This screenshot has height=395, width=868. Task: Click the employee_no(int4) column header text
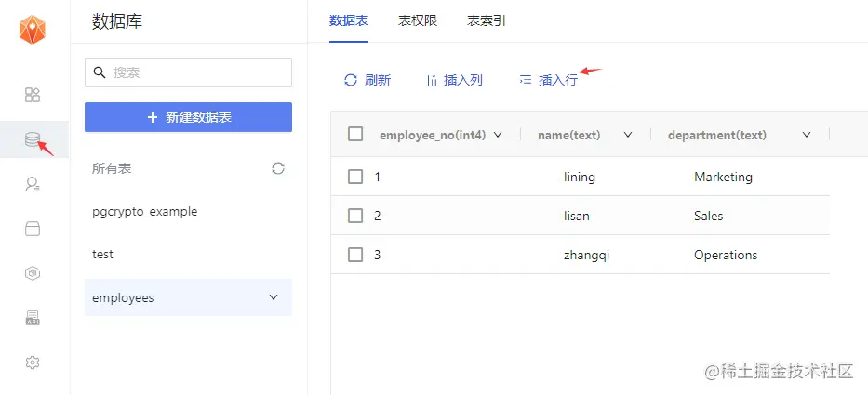click(433, 135)
